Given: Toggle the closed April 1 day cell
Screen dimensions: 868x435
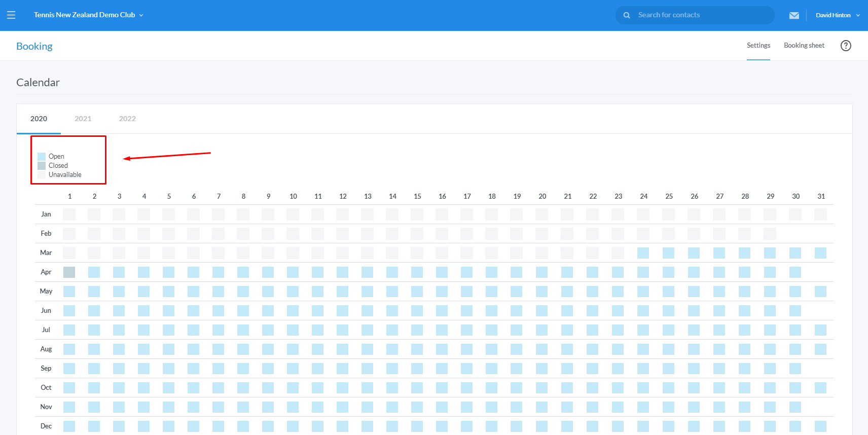Looking at the screenshot, I should tap(69, 272).
